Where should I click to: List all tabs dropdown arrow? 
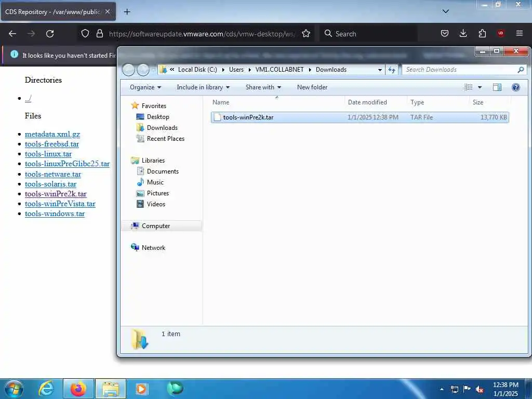[446, 11]
